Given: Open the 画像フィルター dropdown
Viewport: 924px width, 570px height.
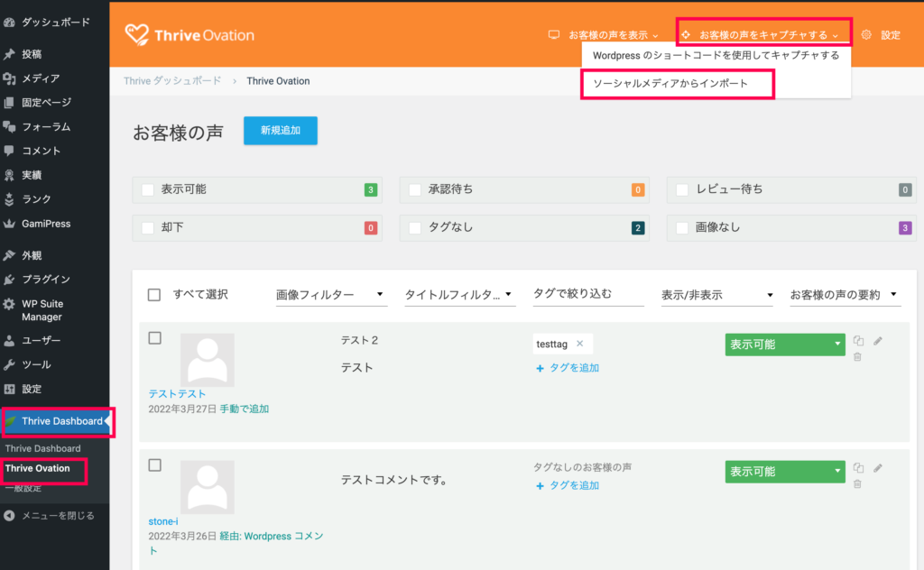Looking at the screenshot, I should [331, 295].
